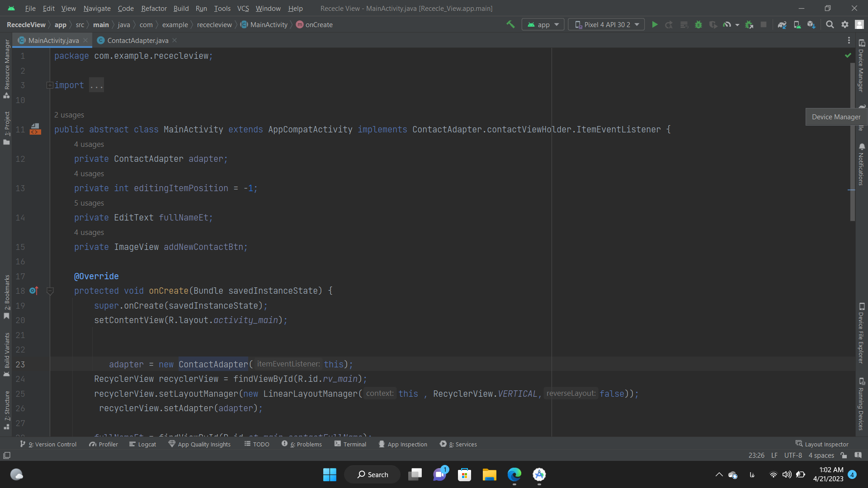Sync Project with Gradle Files elephant icon

coord(782,24)
